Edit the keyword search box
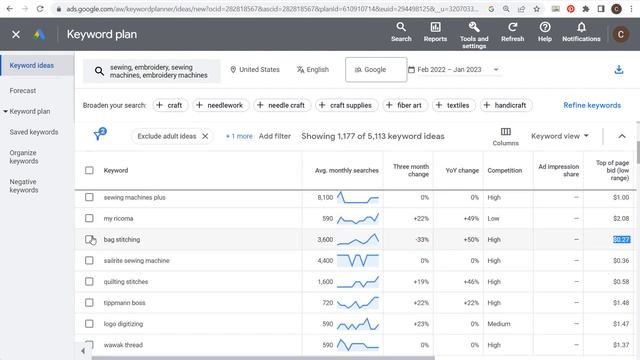Screen dimensions: 640x360 tap(151, 71)
